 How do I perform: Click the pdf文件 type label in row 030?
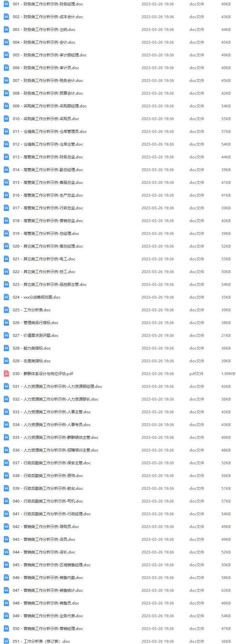(x=196, y=374)
